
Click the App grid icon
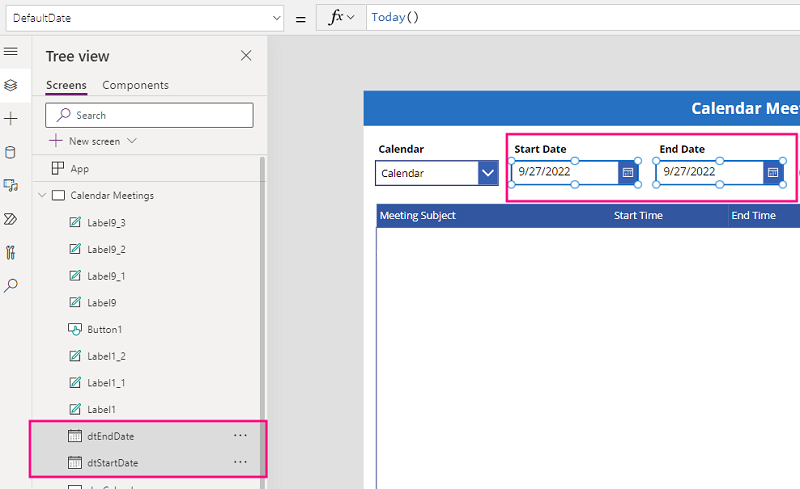pos(58,168)
